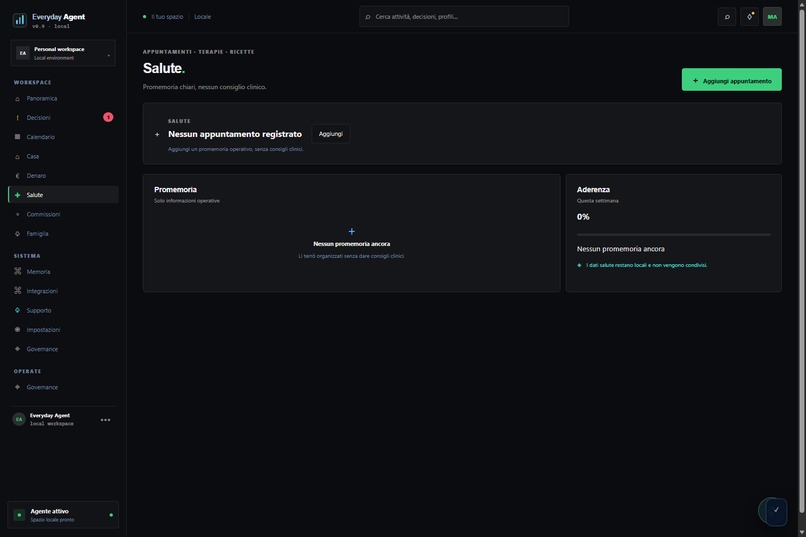
Task: Click the red Decisioni notification badge
Action: 108,117
